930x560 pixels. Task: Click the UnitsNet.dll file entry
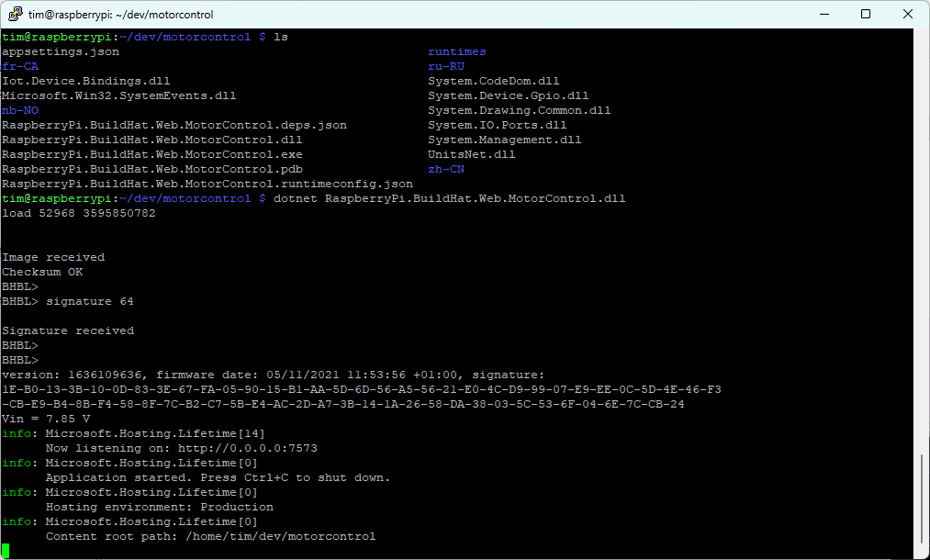472,154
